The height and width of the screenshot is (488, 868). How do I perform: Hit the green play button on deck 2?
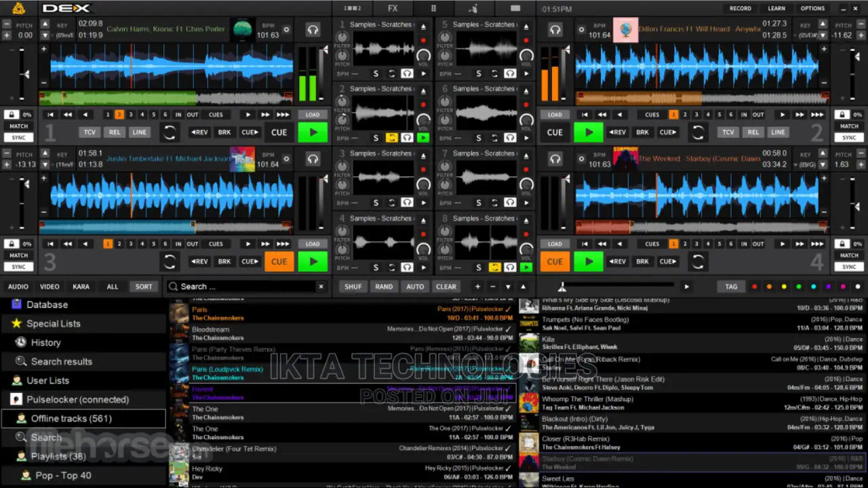click(x=588, y=132)
